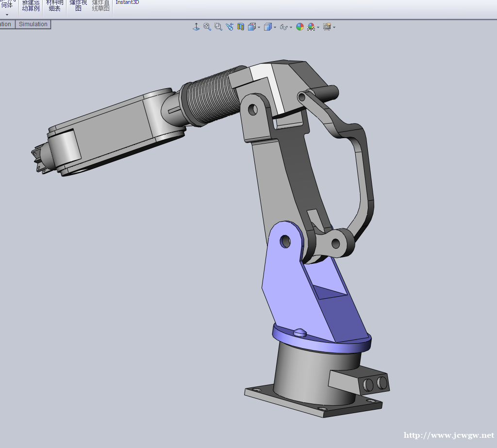Click the 爆炸视图 exploded view button
Screen dimensions: 497x448
tap(78, 5)
